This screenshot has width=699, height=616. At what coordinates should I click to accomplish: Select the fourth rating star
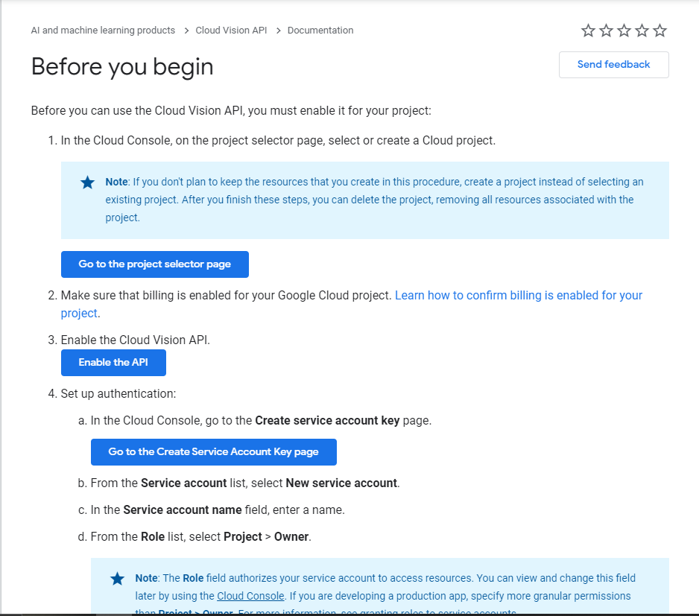[x=642, y=31]
